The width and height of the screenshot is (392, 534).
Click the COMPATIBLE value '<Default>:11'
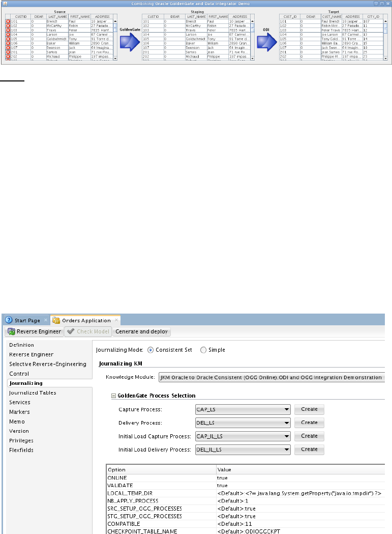coord(234,524)
